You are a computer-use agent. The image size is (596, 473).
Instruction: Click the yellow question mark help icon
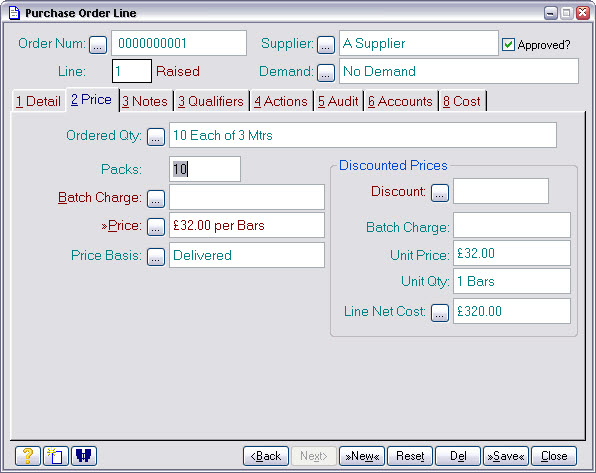28,456
